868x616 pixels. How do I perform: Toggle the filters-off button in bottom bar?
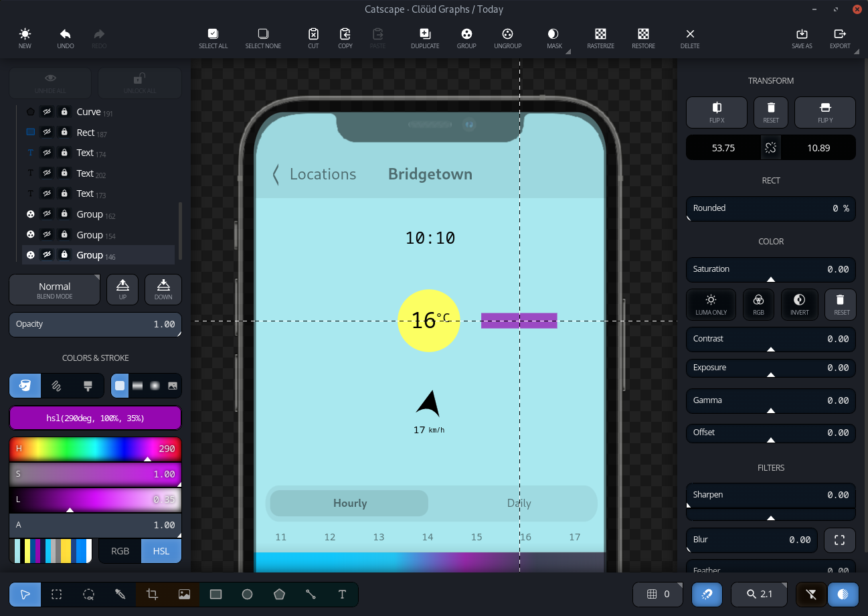(811, 594)
